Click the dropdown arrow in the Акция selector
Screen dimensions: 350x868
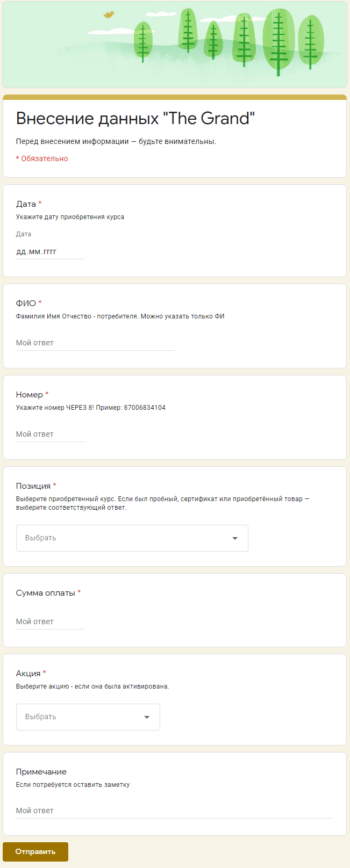click(x=147, y=717)
